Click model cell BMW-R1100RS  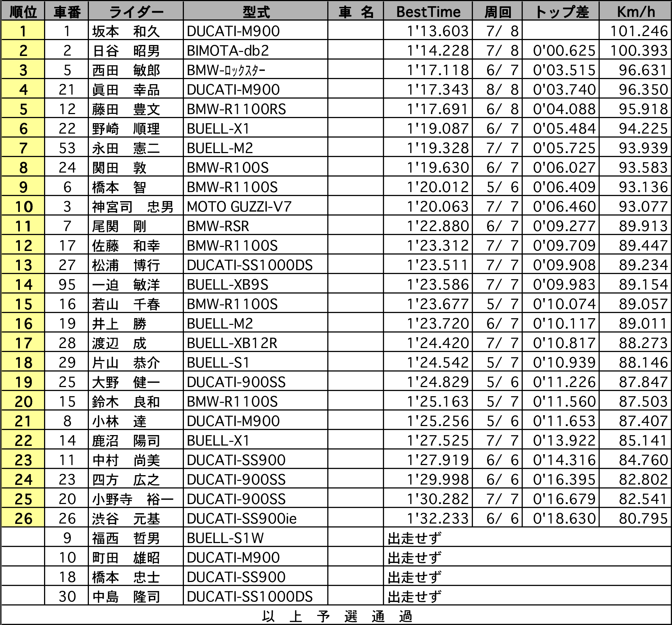(x=236, y=109)
